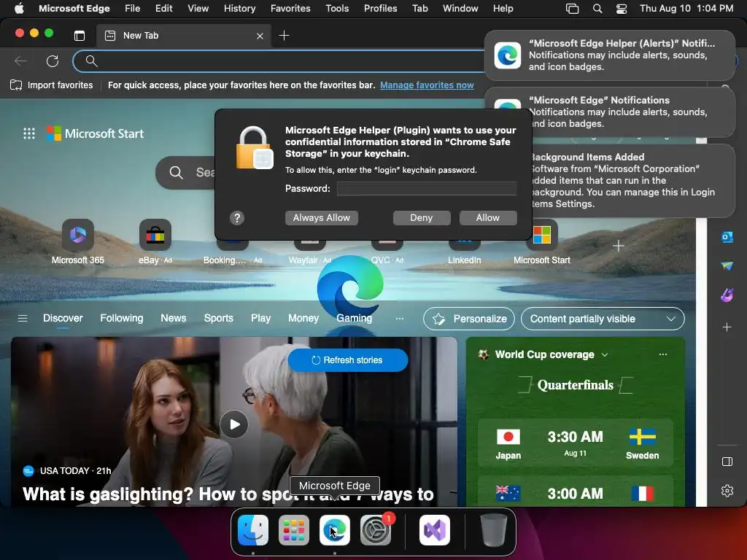Add a new quick link site

click(x=619, y=246)
